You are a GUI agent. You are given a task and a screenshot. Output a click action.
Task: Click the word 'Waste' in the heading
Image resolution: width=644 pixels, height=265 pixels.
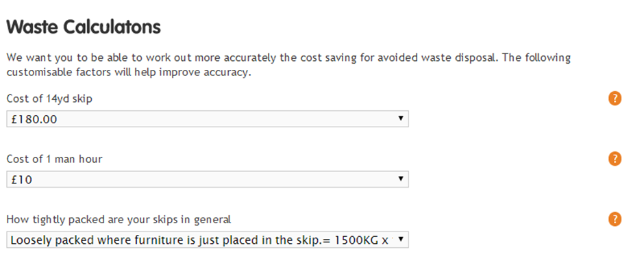tap(32, 27)
